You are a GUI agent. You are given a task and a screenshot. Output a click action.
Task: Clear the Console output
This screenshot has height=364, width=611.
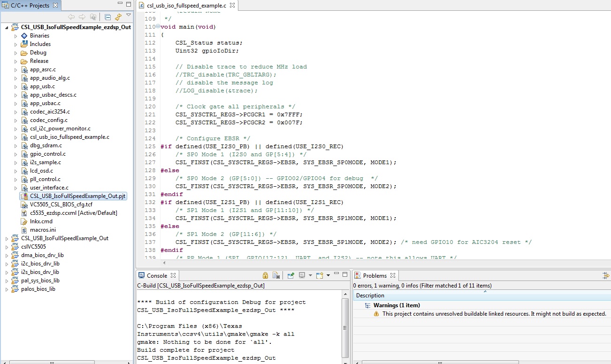tap(276, 275)
